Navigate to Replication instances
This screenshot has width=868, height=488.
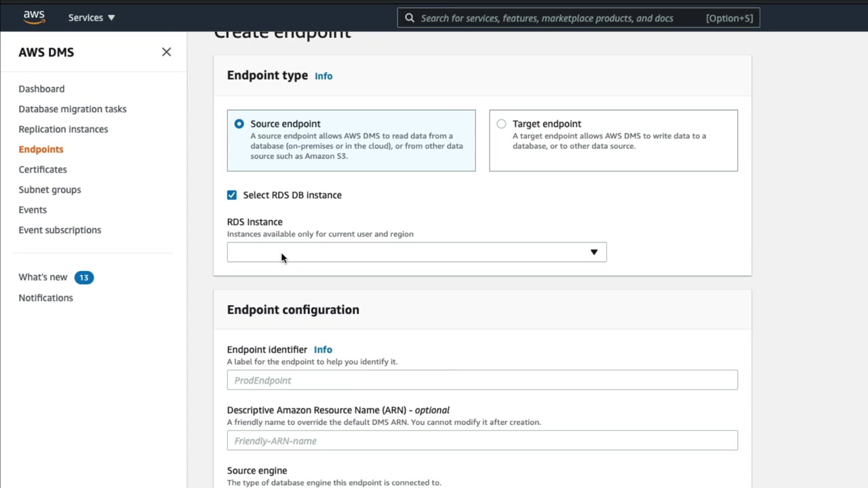[63, 129]
